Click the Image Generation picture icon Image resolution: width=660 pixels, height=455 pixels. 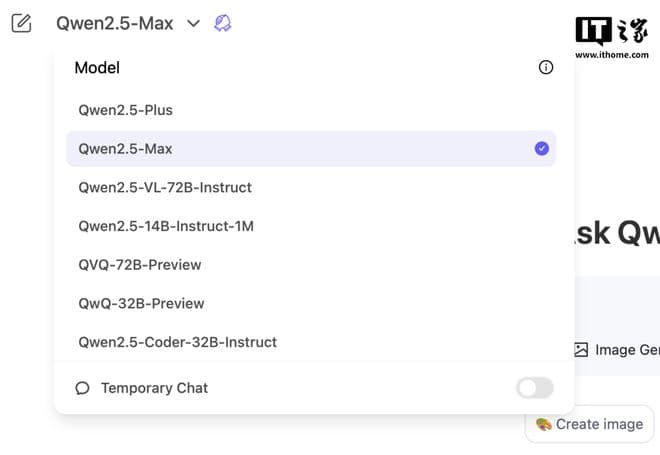click(x=581, y=350)
